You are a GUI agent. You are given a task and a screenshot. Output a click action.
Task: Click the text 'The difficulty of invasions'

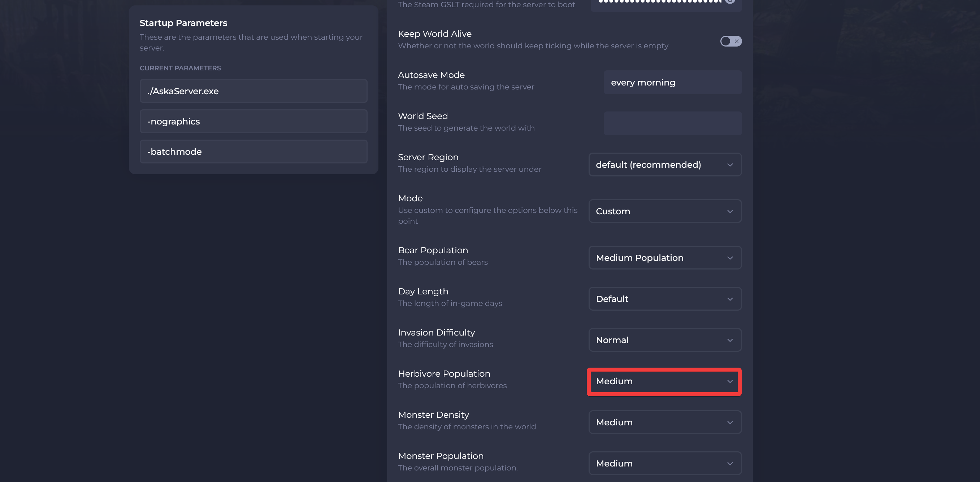[x=446, y=345]
